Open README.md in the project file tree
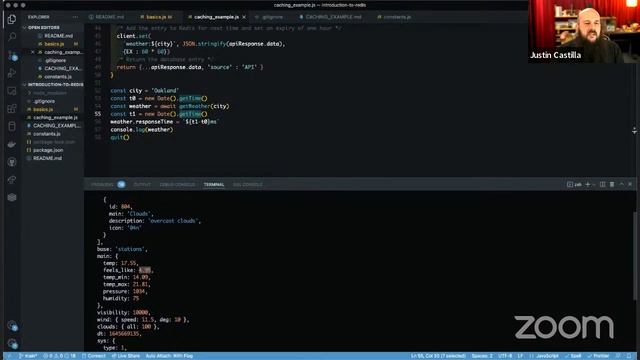The image size is (640, 360). pyautogui.click(x=47, y=158)
